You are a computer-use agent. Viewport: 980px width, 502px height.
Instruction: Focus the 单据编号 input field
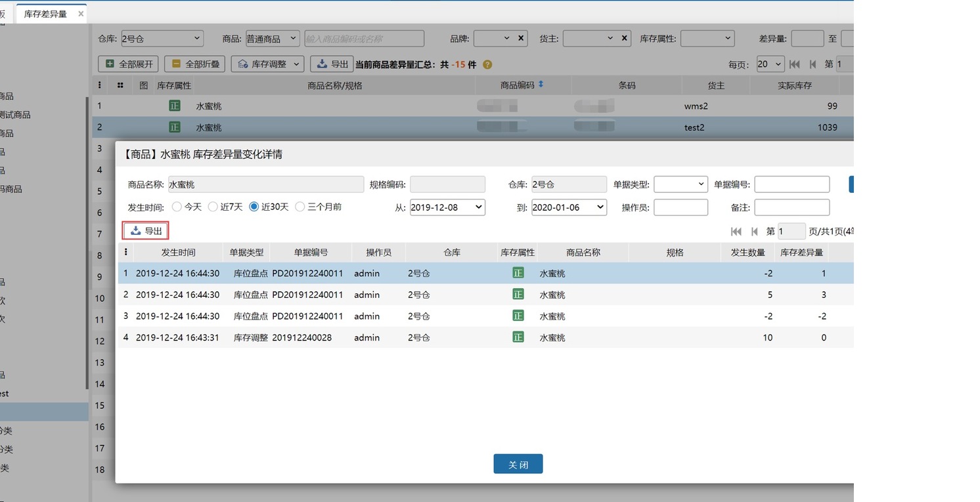(791, 184)
